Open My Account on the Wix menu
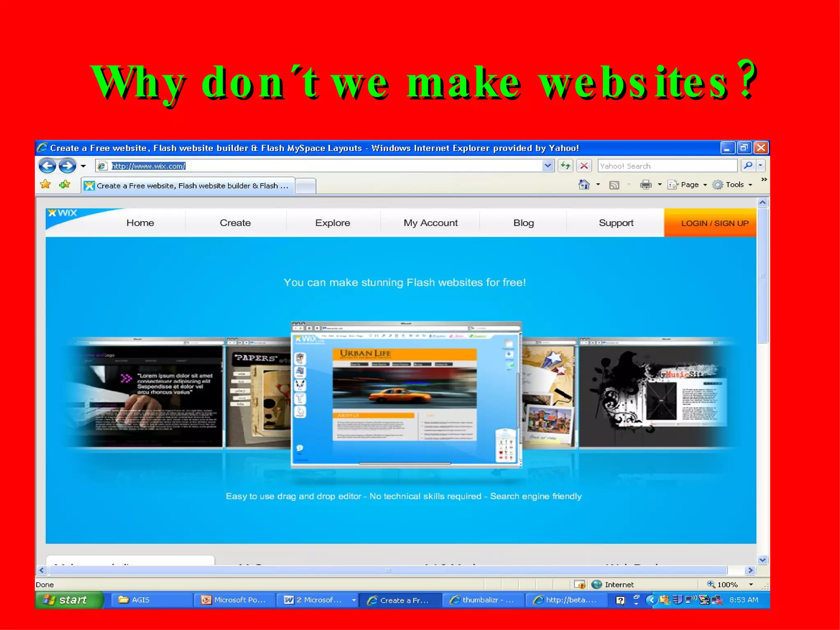Screen dimensions: 840x630 (x=431, y=223)
